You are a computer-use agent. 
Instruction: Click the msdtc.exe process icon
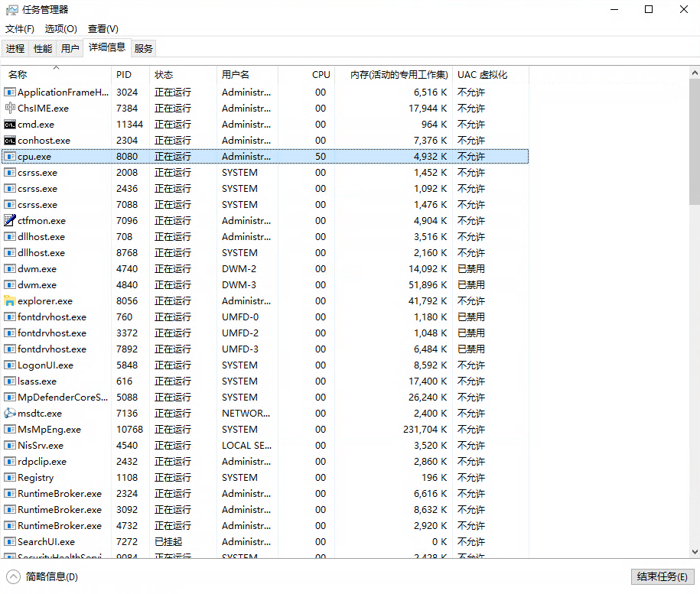(x=10, y=414)
